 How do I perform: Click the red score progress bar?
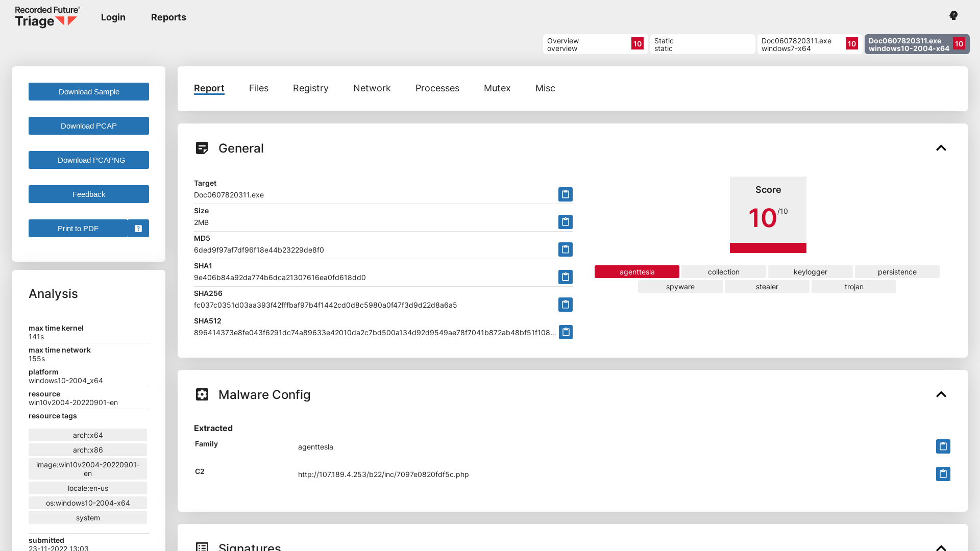click(768, 248)
